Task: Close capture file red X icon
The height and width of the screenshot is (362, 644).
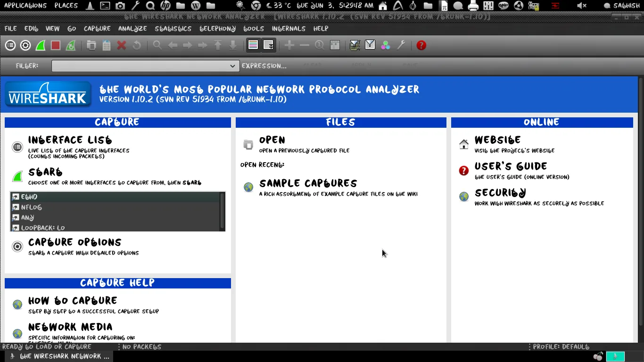Action: (x=122, y=45)
